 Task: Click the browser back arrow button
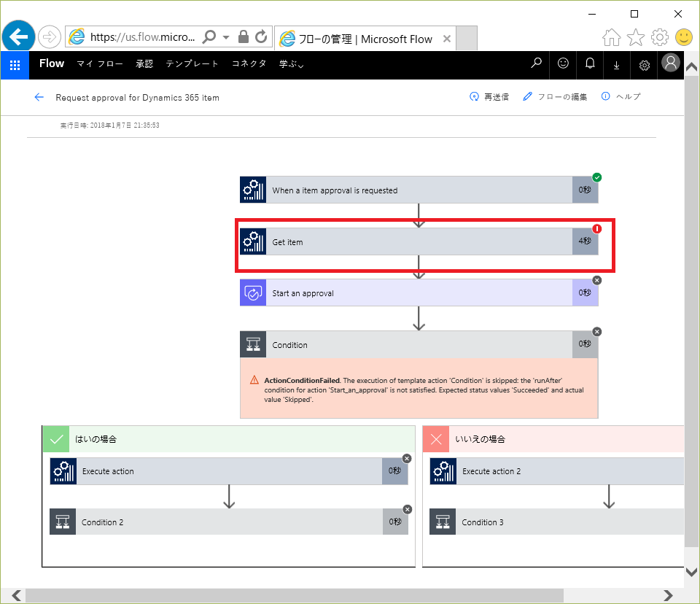(x=18, y=36)
